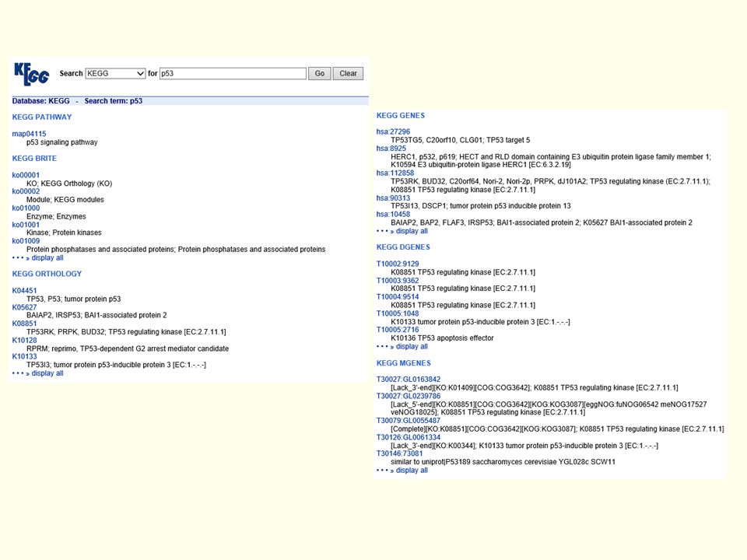Open gene entry hsa:112858
Viewport: 747px width, 560px height.
(x=395, y=173)
